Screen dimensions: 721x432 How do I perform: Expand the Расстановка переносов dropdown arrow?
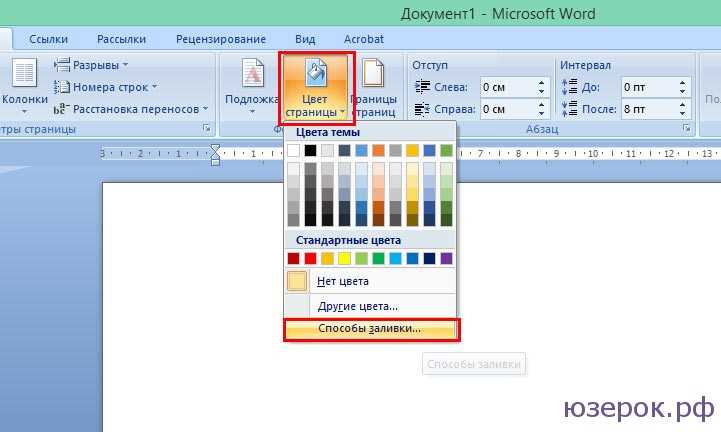[206, 109]
